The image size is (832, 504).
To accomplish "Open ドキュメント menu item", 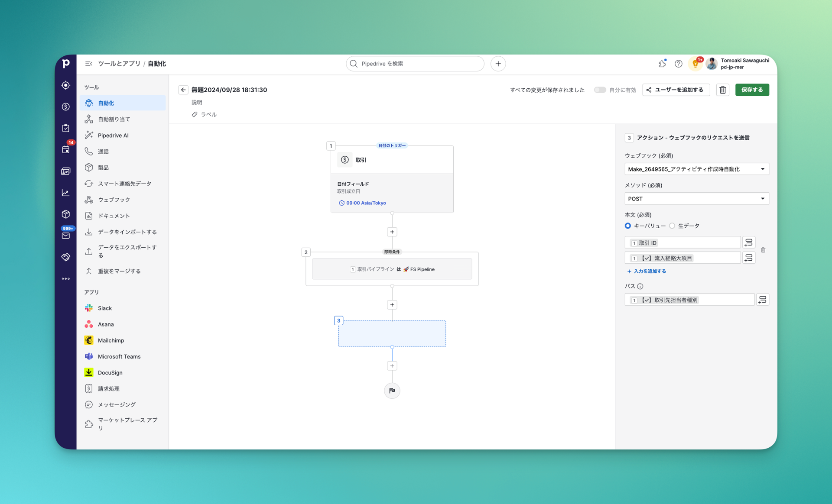I will click(123, 216).
